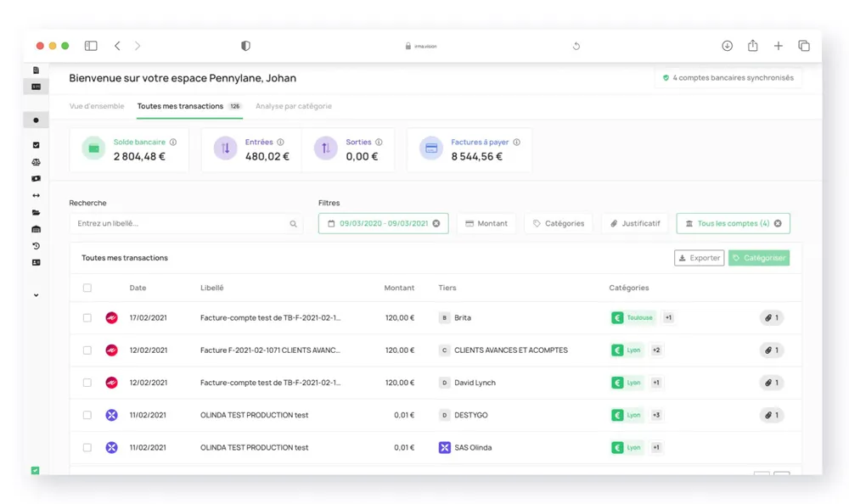Click the attachment badge on Brita row
This screenshot has width=849, height=504.
(771, 318)
